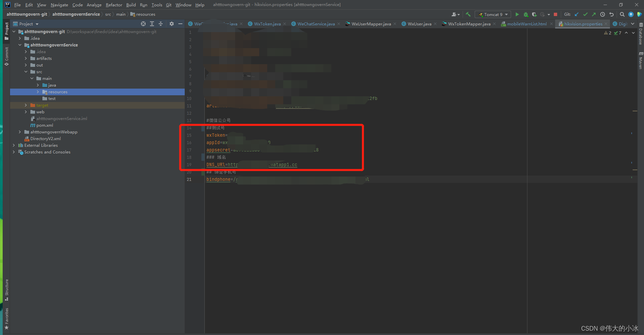
Task: Switch to WeChatService.java tab
Action: 316,24
